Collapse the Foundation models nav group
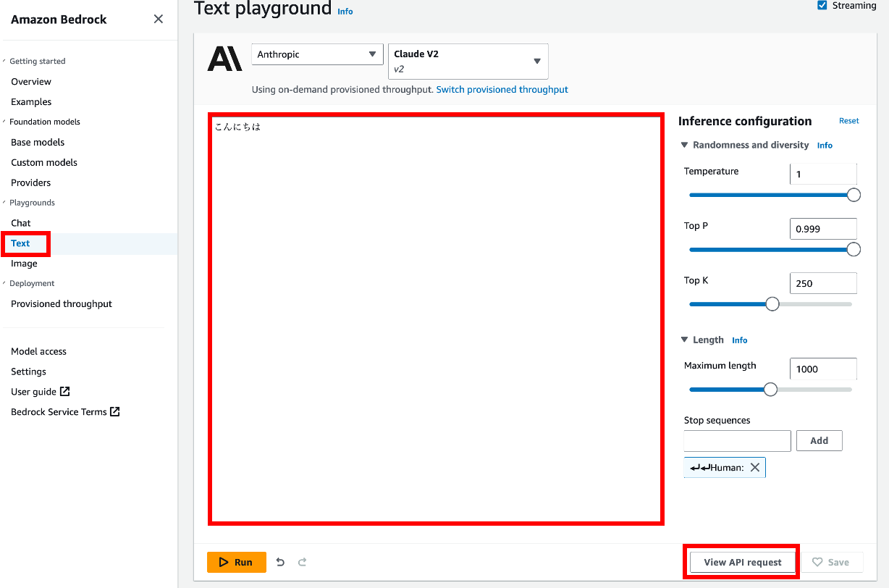This screenshot has width=889, height=588. (4, 122)
